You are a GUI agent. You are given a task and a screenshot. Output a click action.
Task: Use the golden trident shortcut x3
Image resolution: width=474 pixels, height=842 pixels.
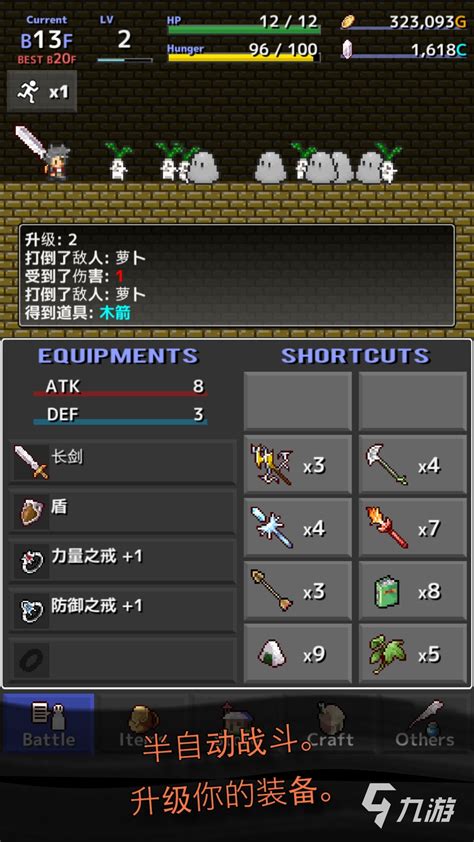pos(298,464)
